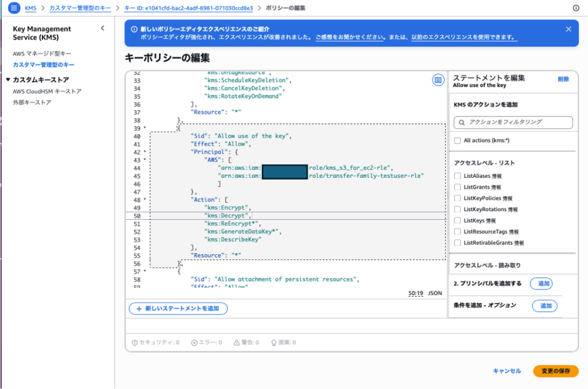Click the Suggestion lightbulb status icon
The image size is (588, 389).
click(x=274, y=343)
